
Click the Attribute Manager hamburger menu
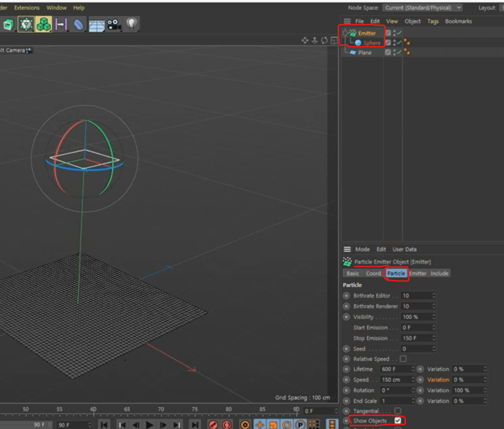[347, 249]
